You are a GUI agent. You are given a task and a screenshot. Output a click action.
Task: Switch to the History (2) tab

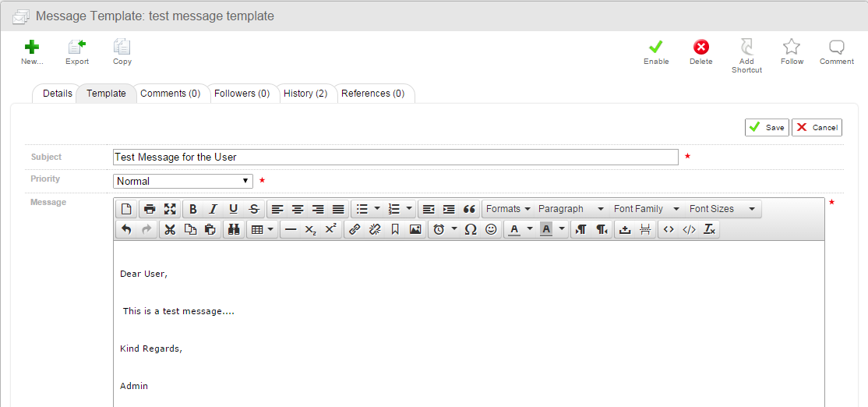click(x=305, y=94)
